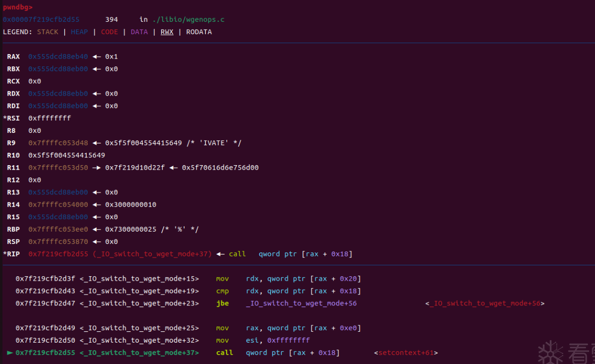Open the ./libio/wgenops.c source path

click(188, 19)
